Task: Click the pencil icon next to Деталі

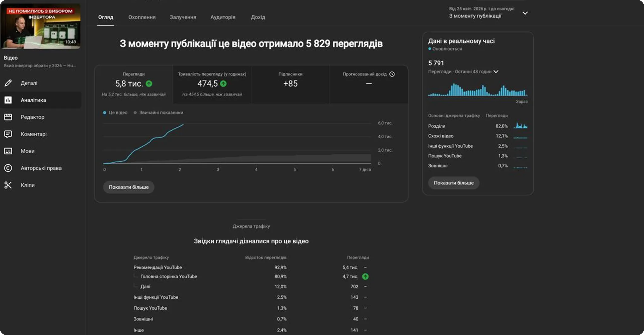Action: (x=8, y=83)
